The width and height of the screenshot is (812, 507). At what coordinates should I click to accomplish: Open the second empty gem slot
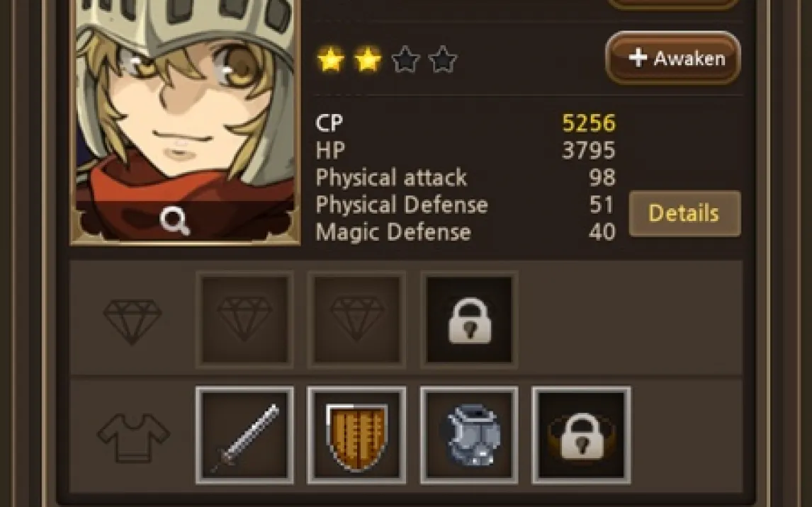pyautogui.click(x=357, y=320)
